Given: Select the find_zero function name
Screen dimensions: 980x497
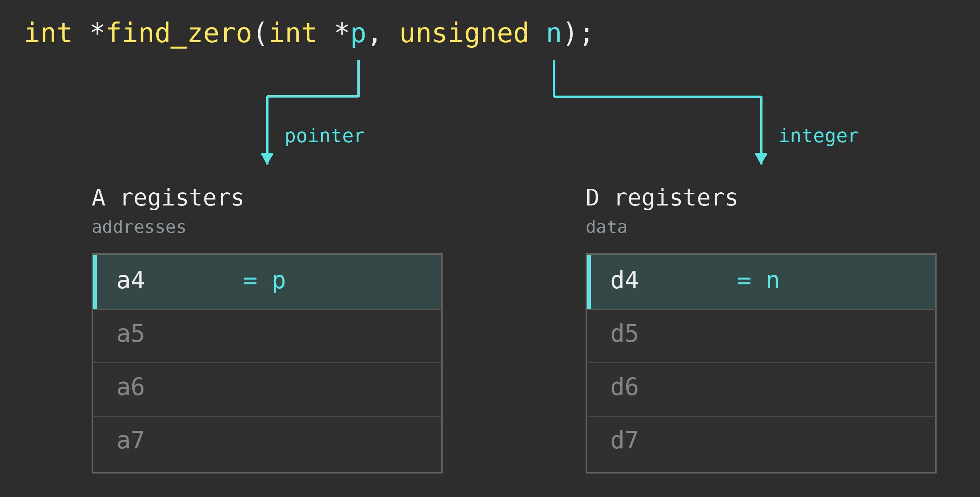Looking at the screenshot, I should pos(179,34).
